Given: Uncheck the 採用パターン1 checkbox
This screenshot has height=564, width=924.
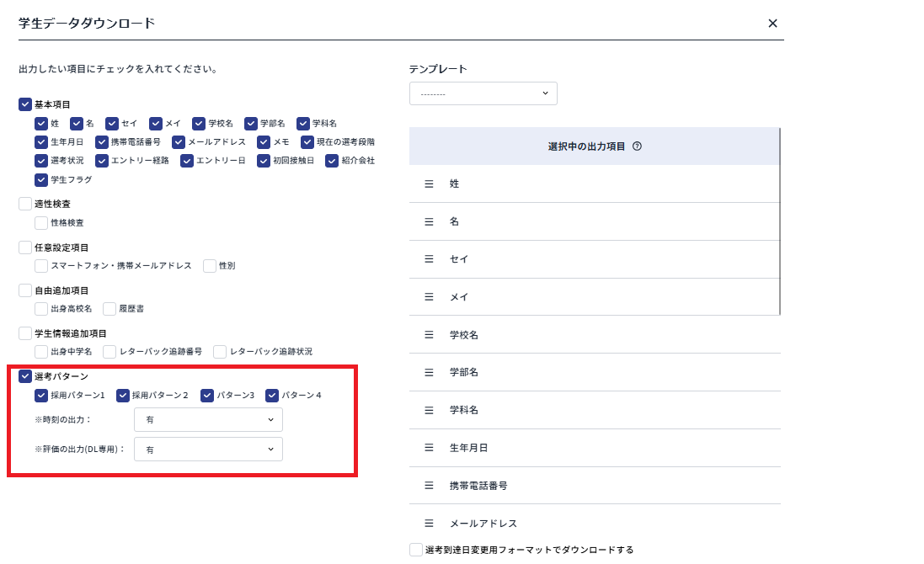Looking at the screenshot, I should point(41,396).
